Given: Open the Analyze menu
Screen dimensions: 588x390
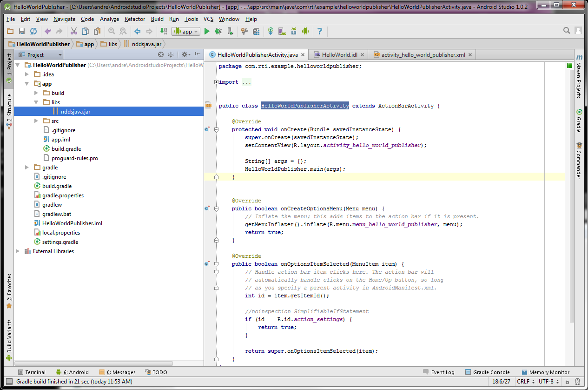Looking at the screenshot, I should (110, 19).
